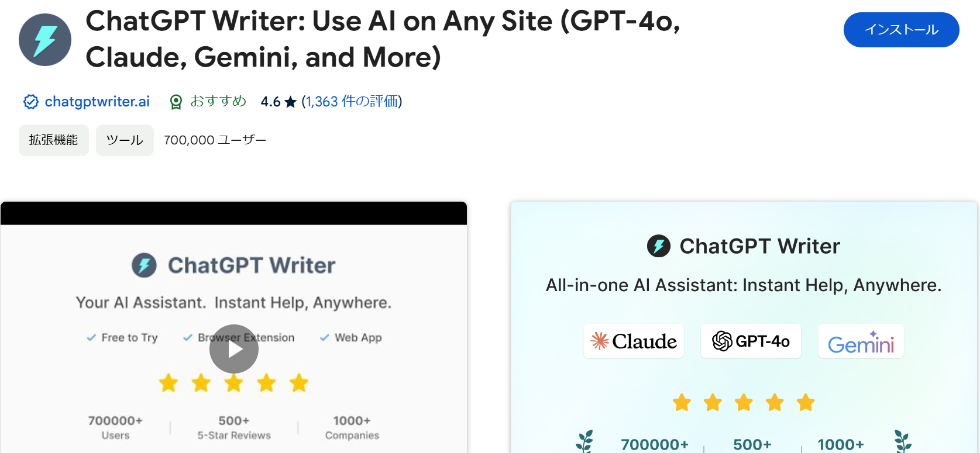Image resolution: width=980 pixels, height=453 pixels.
Task: Click the lightning icon in the promo banner
Action: 658,246
